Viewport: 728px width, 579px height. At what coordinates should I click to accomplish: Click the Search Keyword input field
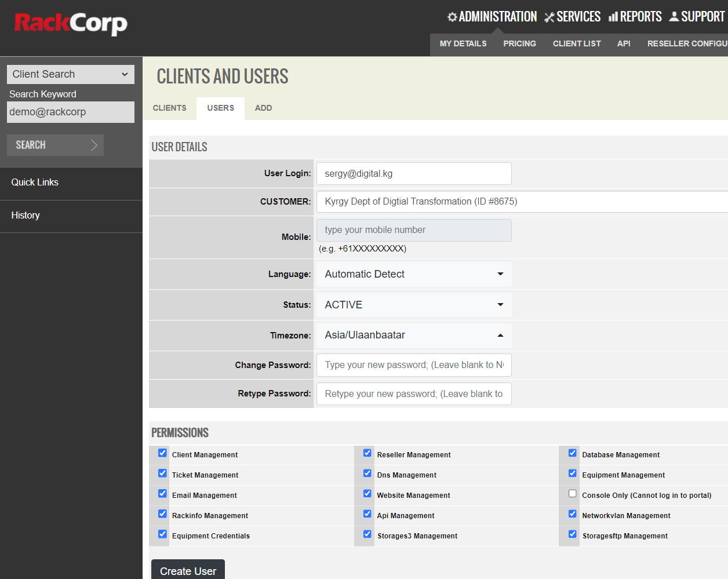[71, 112]
